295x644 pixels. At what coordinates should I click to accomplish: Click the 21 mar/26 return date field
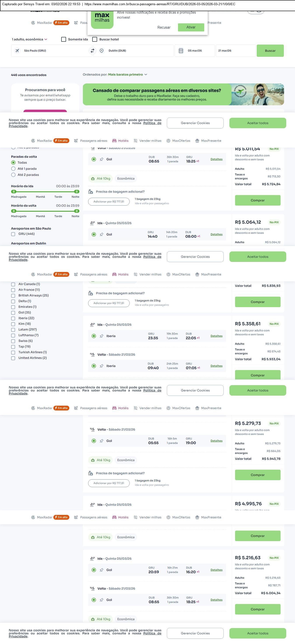pos(235,51)
